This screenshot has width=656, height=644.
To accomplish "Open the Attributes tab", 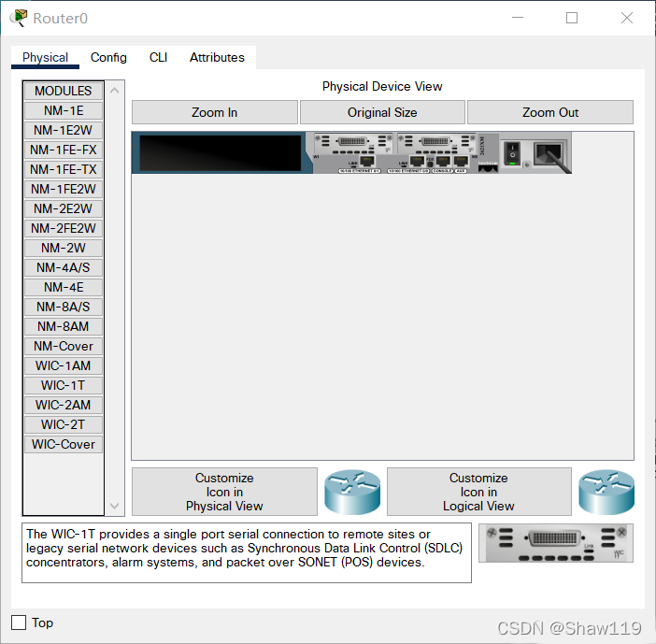I will point(217,57).
